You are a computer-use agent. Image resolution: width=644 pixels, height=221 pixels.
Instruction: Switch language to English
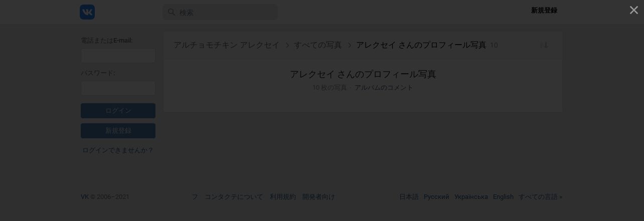point(503,197)
